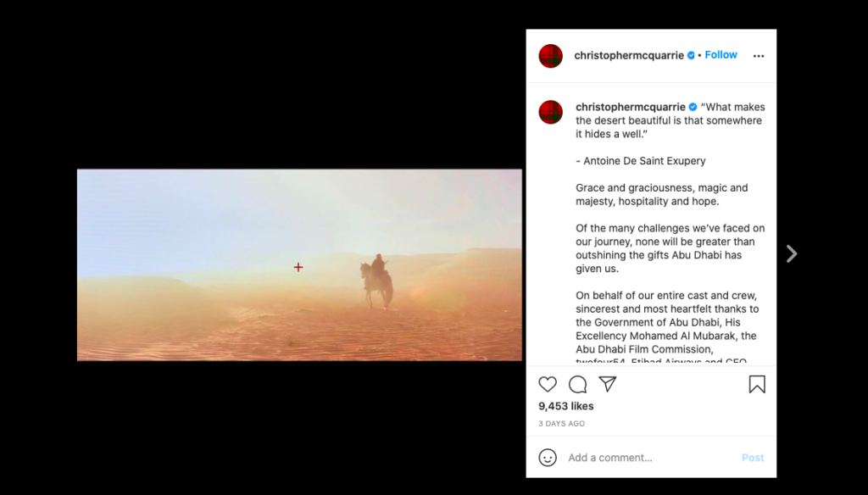Open emoji picker smiley icon
868x495 pixels.
click(548, 458)
